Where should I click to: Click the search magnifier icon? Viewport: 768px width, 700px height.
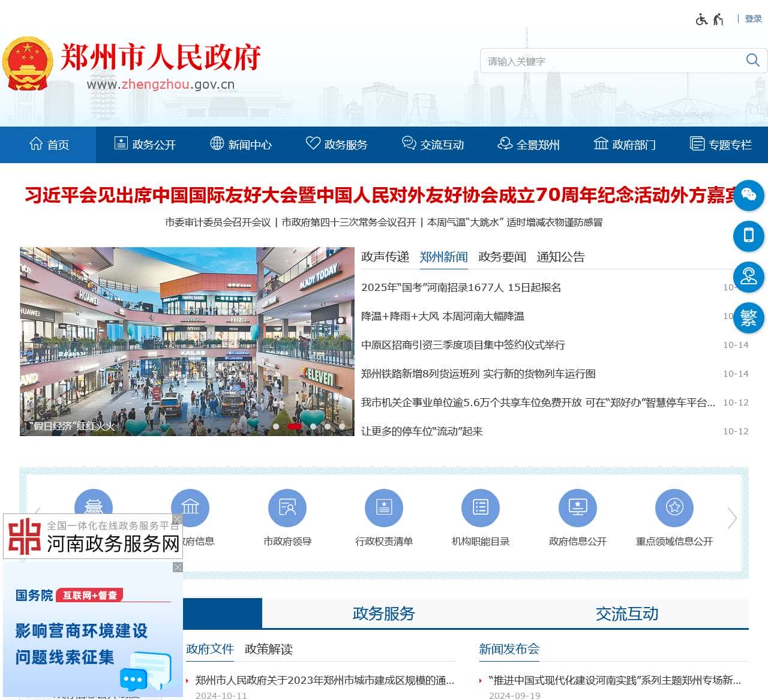[x=752, y=60]
